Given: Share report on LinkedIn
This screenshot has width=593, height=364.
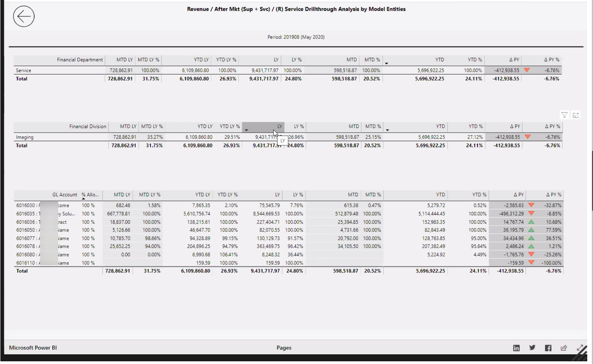Looking at the screenshot, I should pyautogui.click(x=516, y=348).
